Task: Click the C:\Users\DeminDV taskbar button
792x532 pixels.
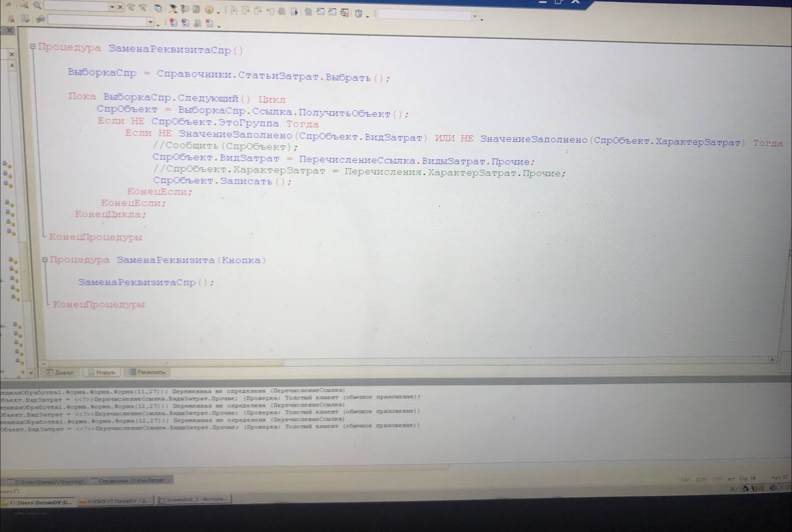Action: click(x=37, y=502)
